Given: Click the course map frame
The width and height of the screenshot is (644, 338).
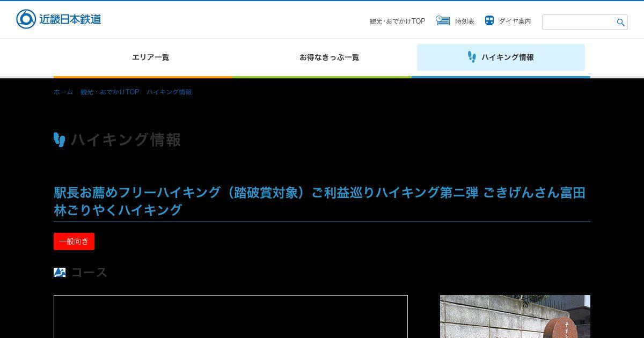Looking at the screenshot, I should point(231,317).
